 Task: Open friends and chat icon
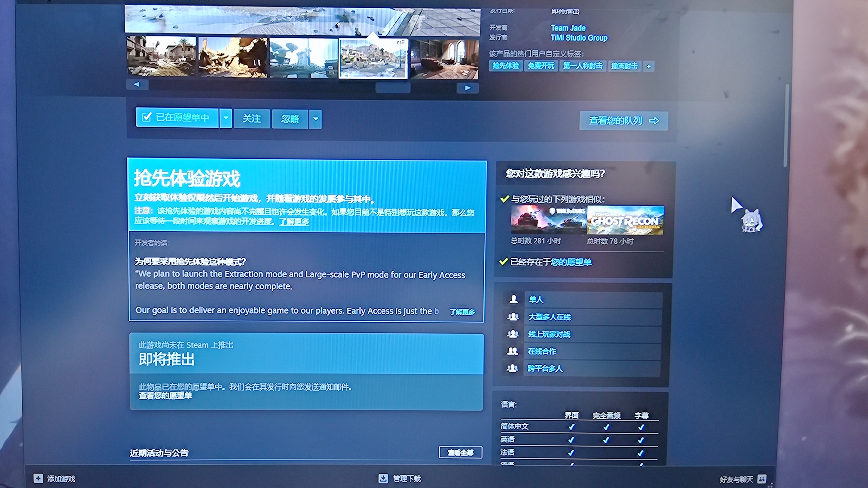point(762,479)
